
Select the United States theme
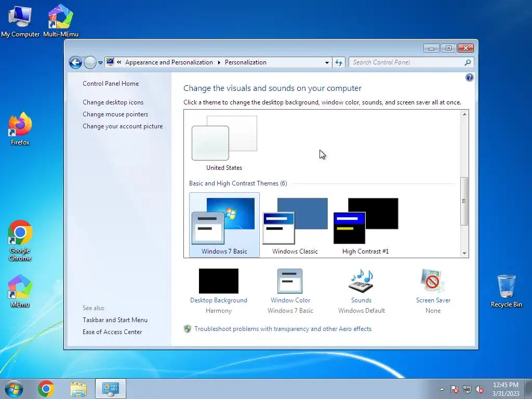pos(224,143)
